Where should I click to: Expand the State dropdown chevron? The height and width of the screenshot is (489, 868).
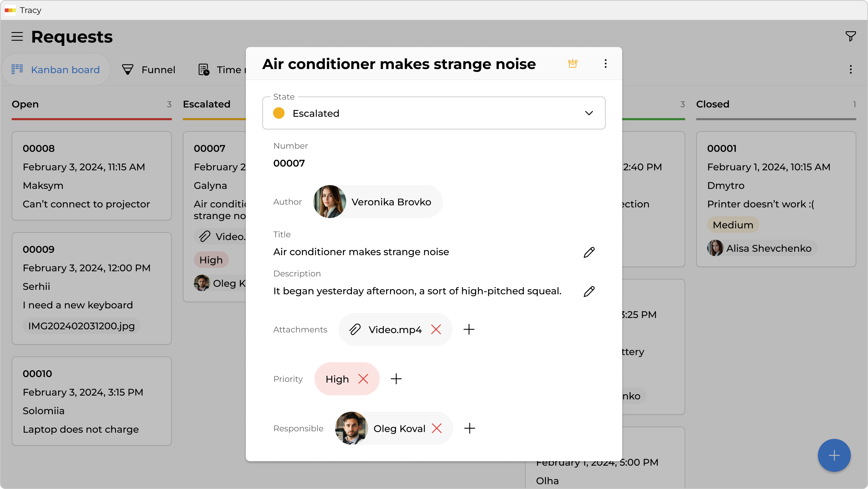[589, 113]
